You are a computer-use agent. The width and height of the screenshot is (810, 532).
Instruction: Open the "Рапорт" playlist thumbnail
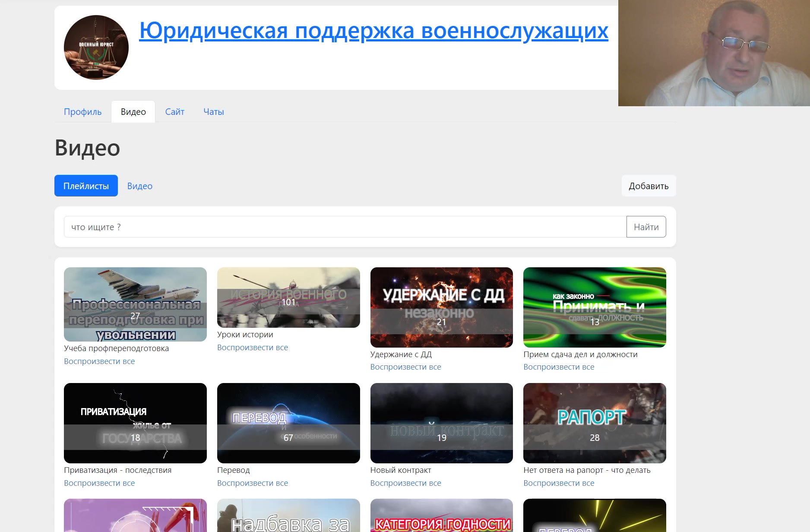[595, 423]
